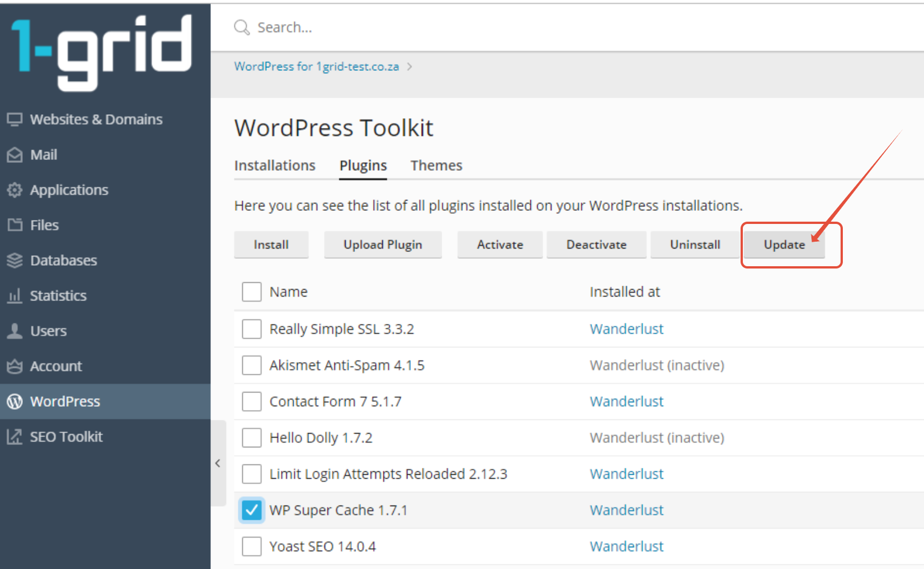
Task: Open the Mail section
Action: click(105, 155)
